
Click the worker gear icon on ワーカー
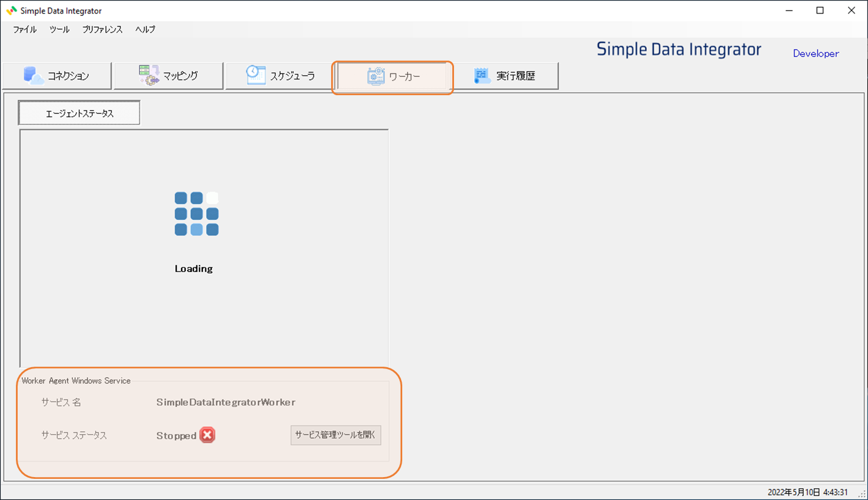(x=376, y=76)
